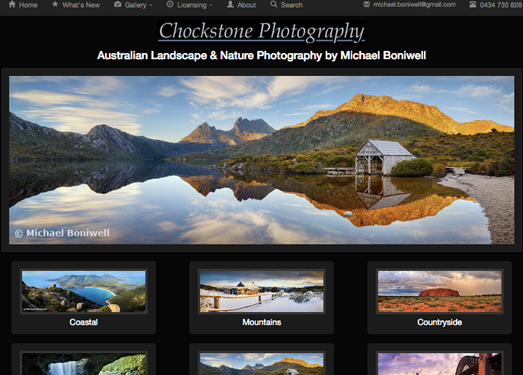This screenshot has width=523, height=375.
Task: Open the lake boatshed thumbnail in bottom row
Action: click(262, 364)
